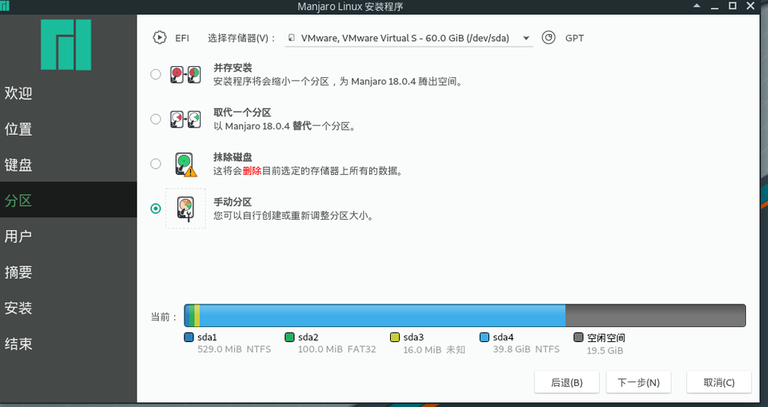This screenshot has width=768, height=407.
Task: Open the storage device dropdown (/dev/sda)
Action: [409, 38]
